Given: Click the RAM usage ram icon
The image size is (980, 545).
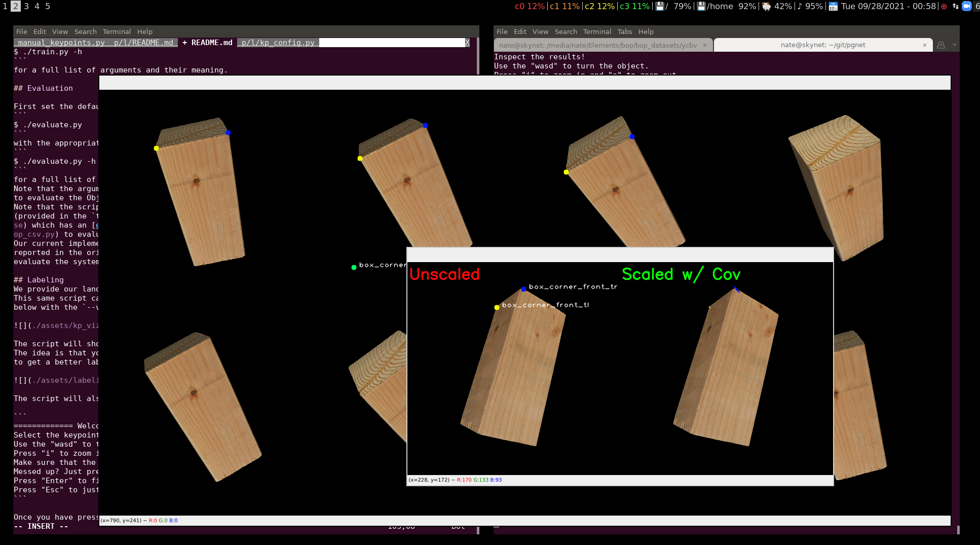Looking at the screenshot, I should pyautogui.click(x=766, y=6).
